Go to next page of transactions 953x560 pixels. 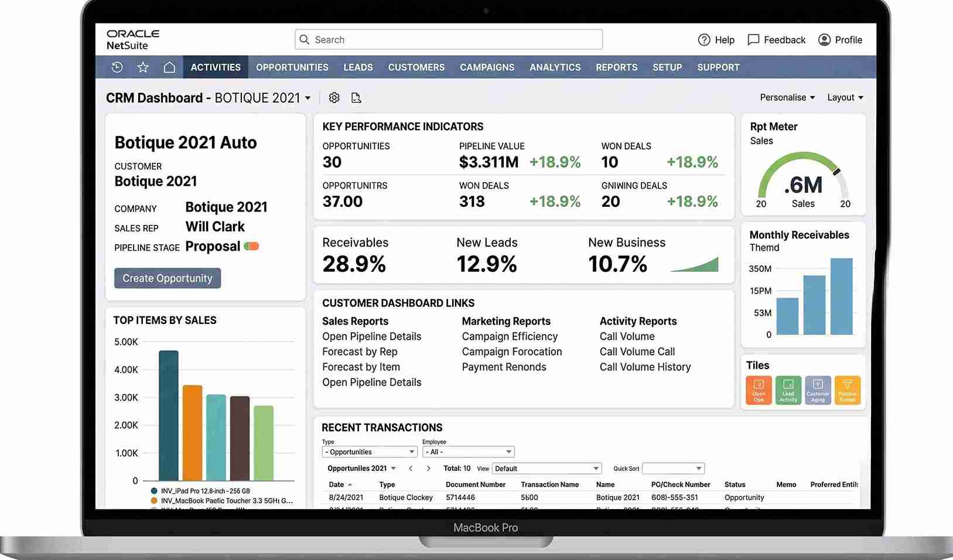click(x=428, y=469)
